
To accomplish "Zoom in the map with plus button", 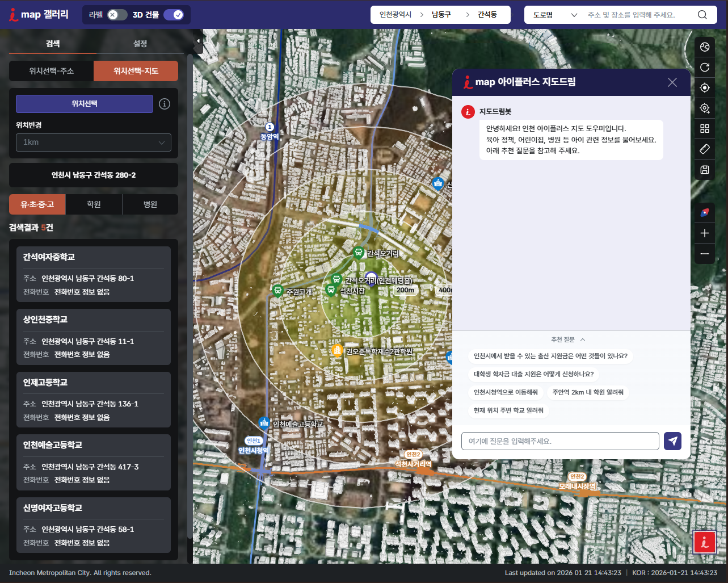I will (x=705, y=233).
